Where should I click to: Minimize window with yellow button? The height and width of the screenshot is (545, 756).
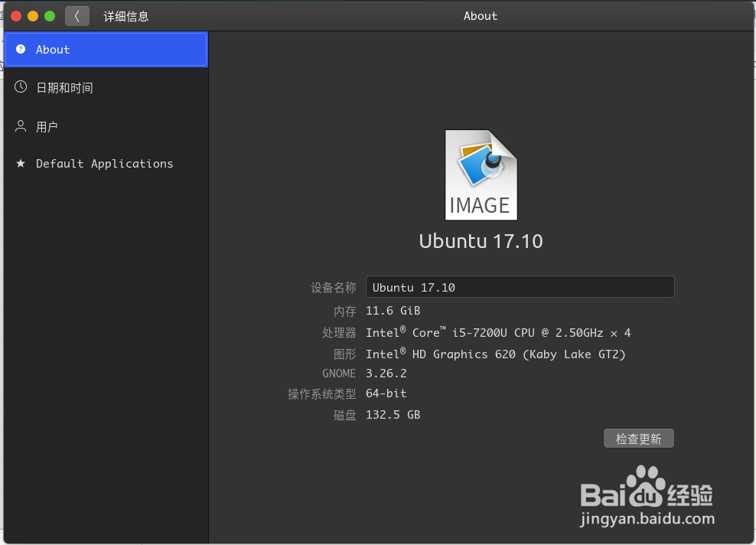[x=33, y=16]
